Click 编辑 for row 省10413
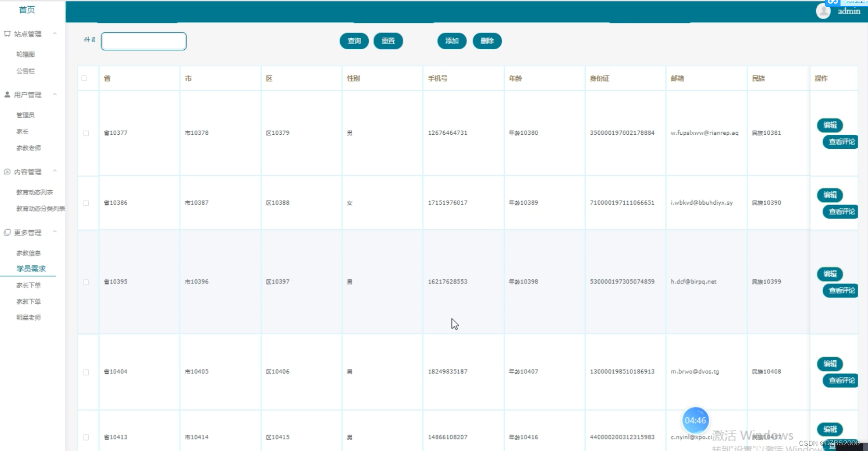 (x=830, y=430)
